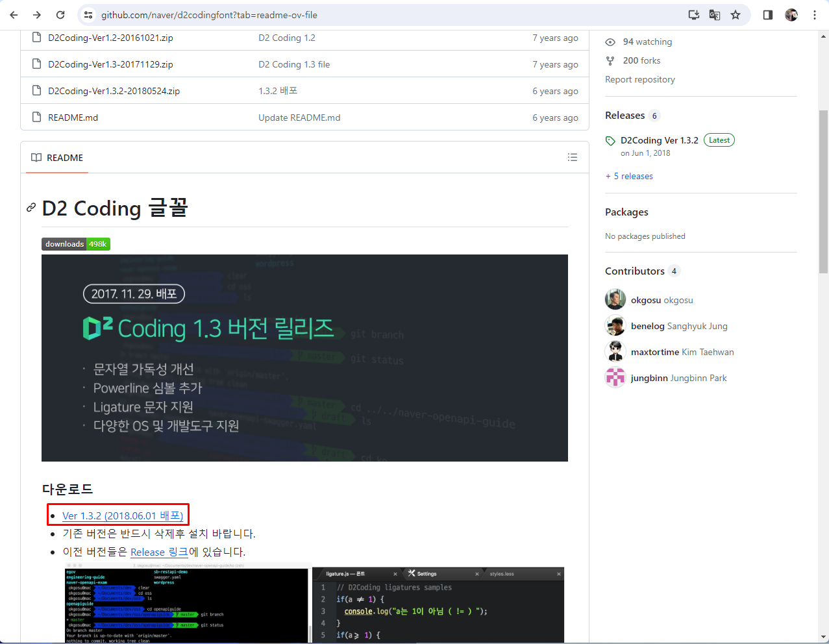This screenshot has width=829, height=644.
Task: Click the Google Translate icon in address bar
Action: (x=714, y=14)
